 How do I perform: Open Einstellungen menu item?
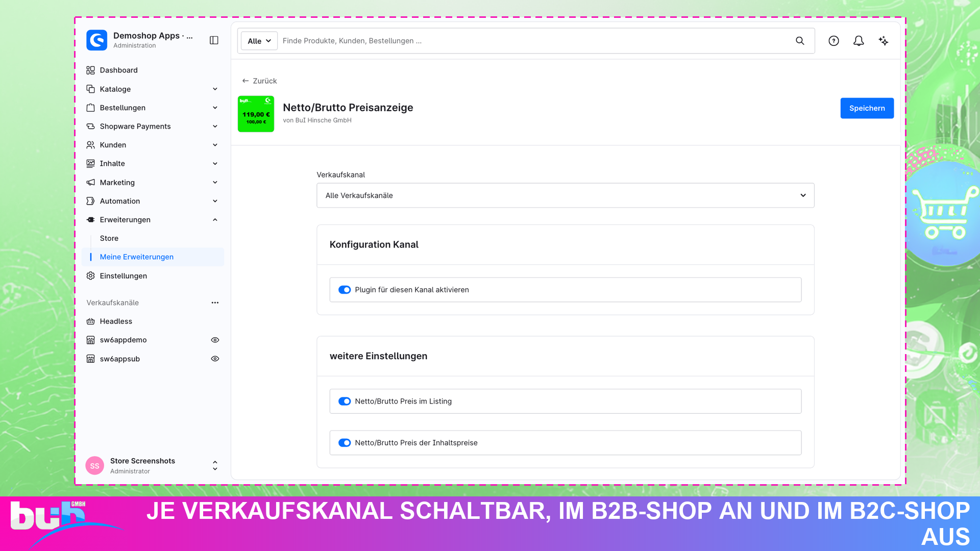[x=153, y=275]
